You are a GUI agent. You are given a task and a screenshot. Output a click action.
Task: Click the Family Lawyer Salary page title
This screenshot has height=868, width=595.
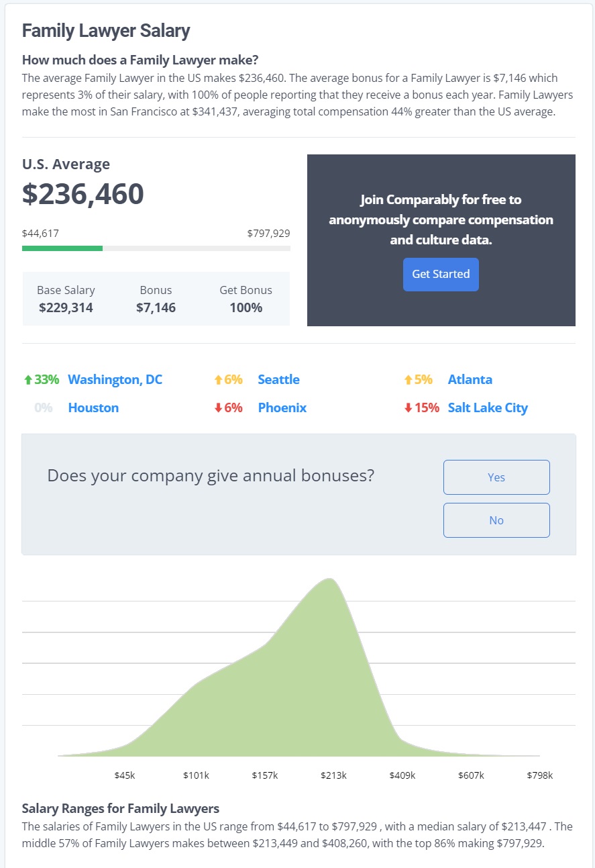[x=105, y=30]
